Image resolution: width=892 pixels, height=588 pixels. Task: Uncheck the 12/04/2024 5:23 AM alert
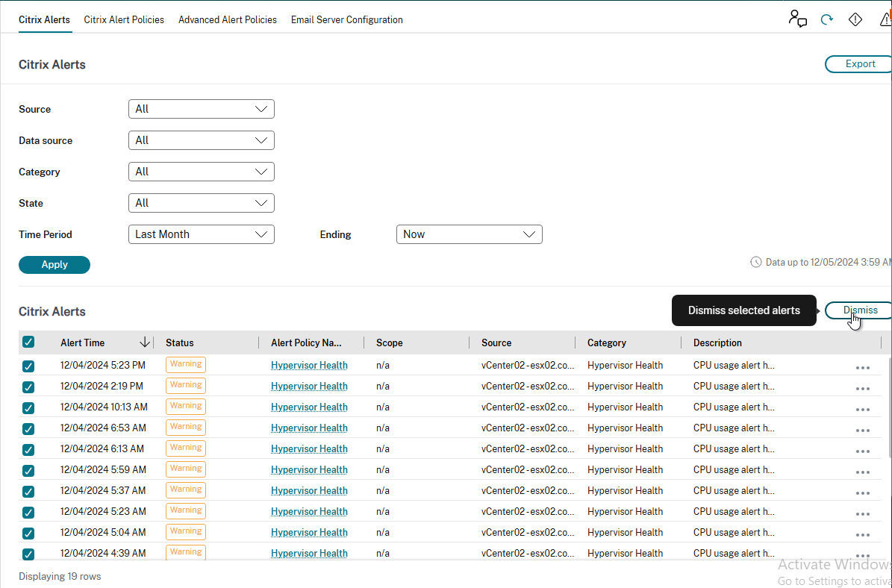coord(28,513)
